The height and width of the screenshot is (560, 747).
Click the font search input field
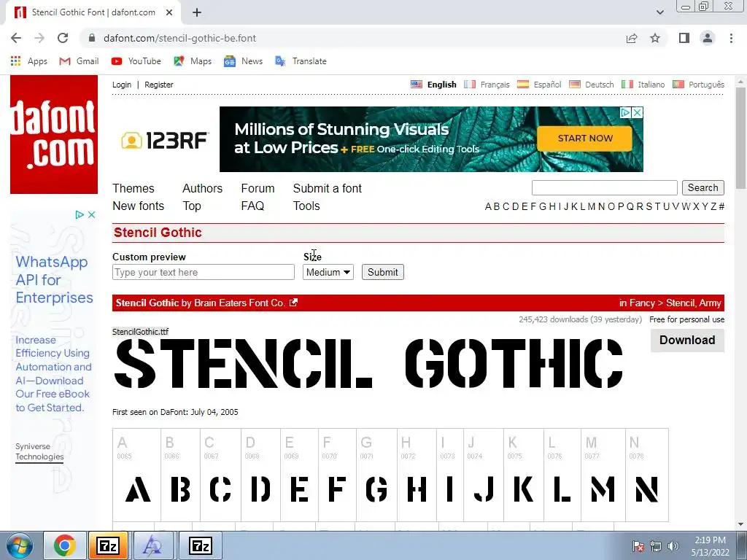(604, 187)
